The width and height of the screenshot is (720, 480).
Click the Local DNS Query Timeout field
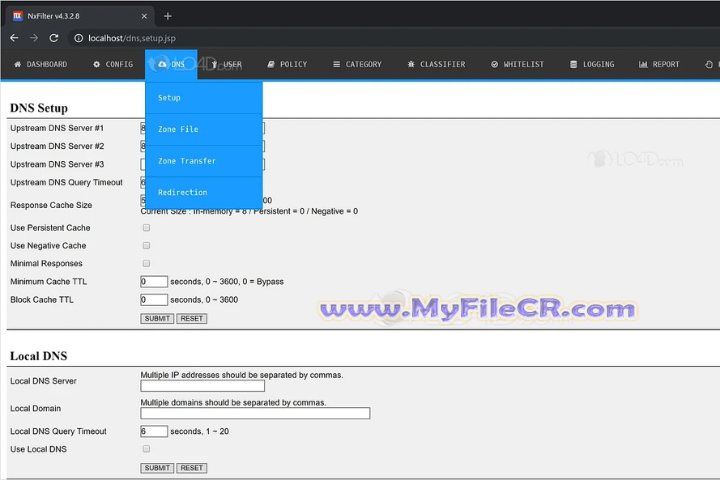coord(154,431)
